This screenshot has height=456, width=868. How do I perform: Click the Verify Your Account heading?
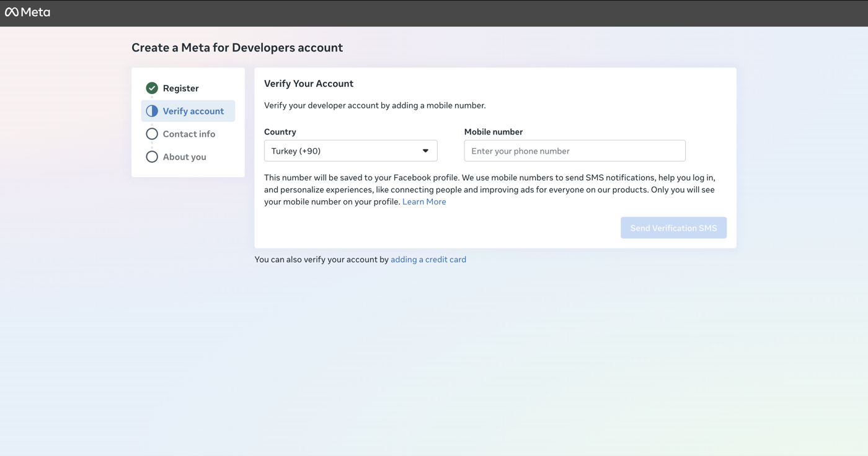coord(309,84)
